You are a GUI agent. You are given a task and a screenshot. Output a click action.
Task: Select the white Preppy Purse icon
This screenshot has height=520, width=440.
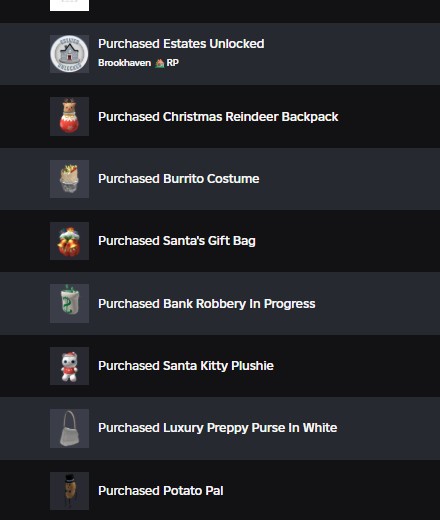pos(69,428)
